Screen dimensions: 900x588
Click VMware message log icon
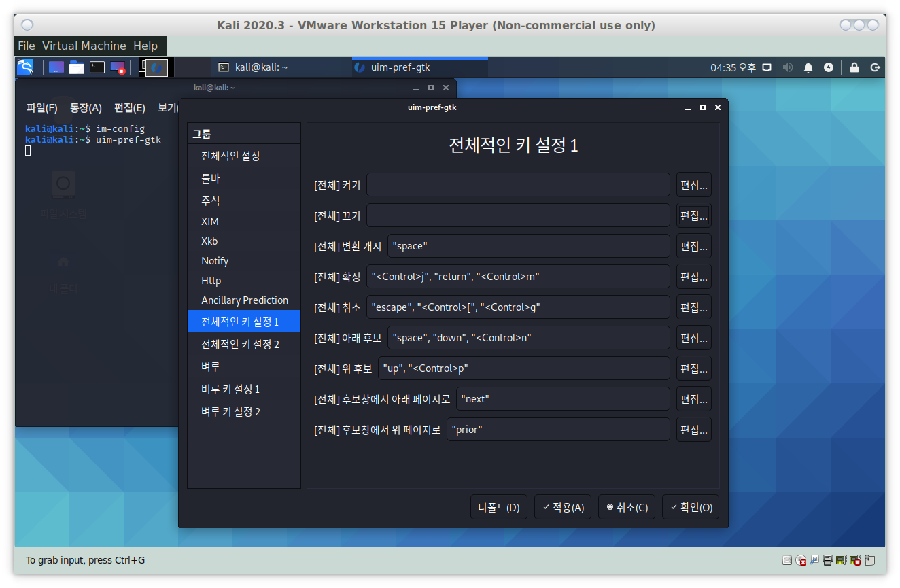[x=871, y=561]
